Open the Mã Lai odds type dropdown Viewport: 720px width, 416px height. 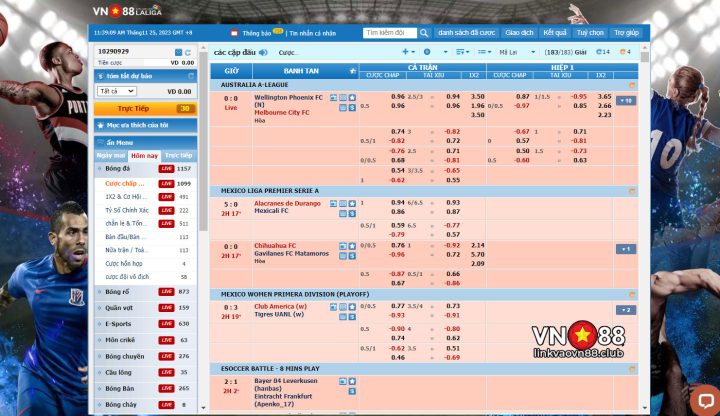tap(518, 52)
